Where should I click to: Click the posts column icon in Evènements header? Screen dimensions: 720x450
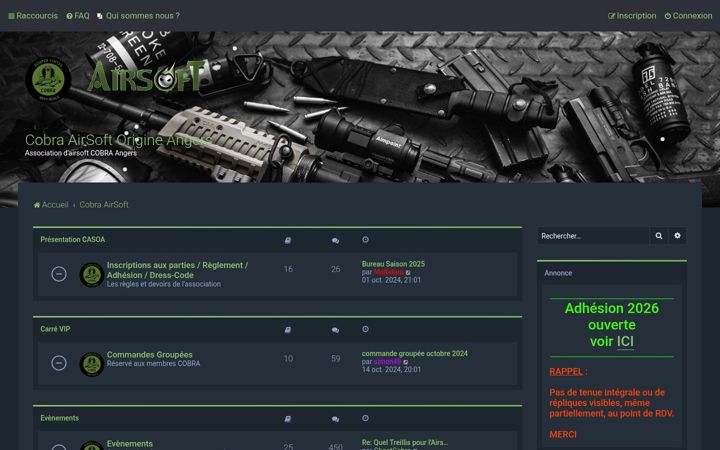point(336,419)
